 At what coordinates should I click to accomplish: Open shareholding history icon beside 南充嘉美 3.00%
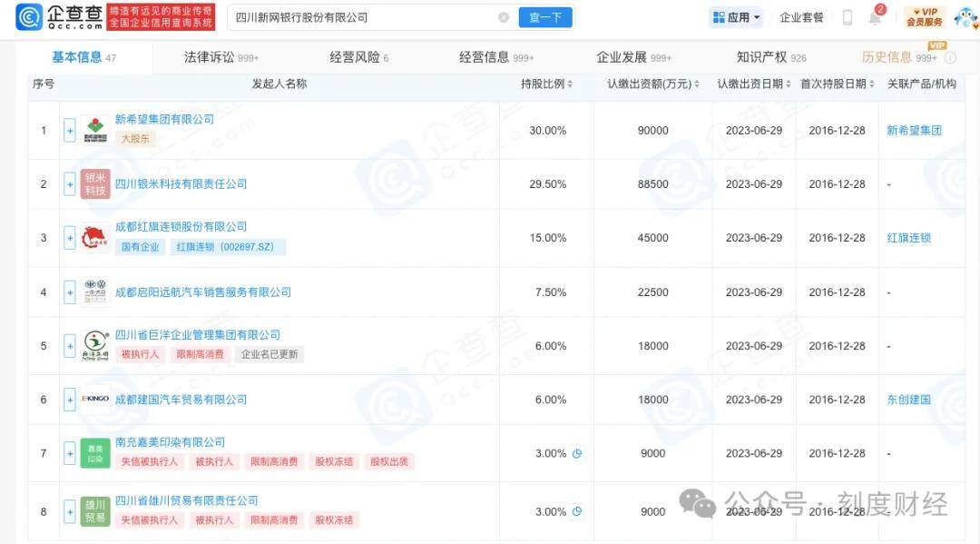coord(577,453)
